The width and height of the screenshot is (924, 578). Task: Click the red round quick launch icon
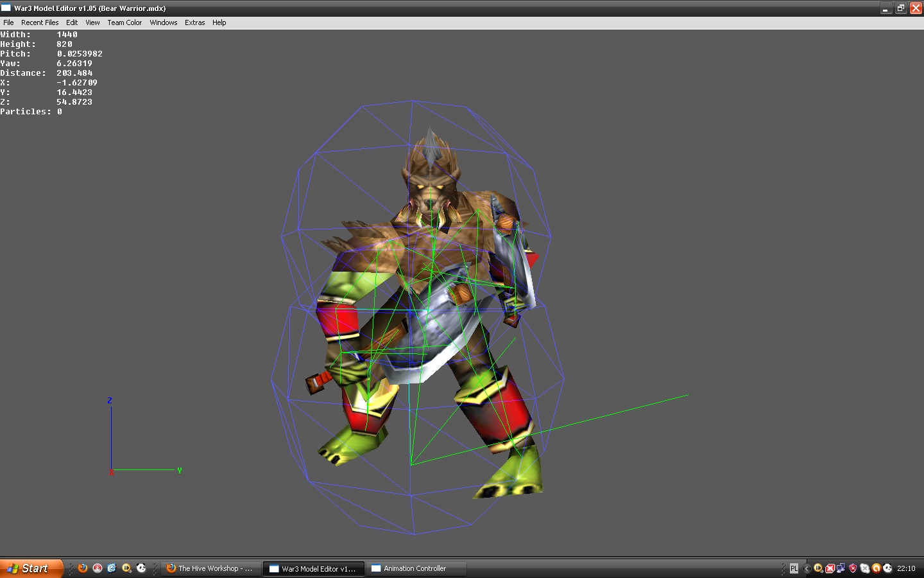[x=98, y=568]
